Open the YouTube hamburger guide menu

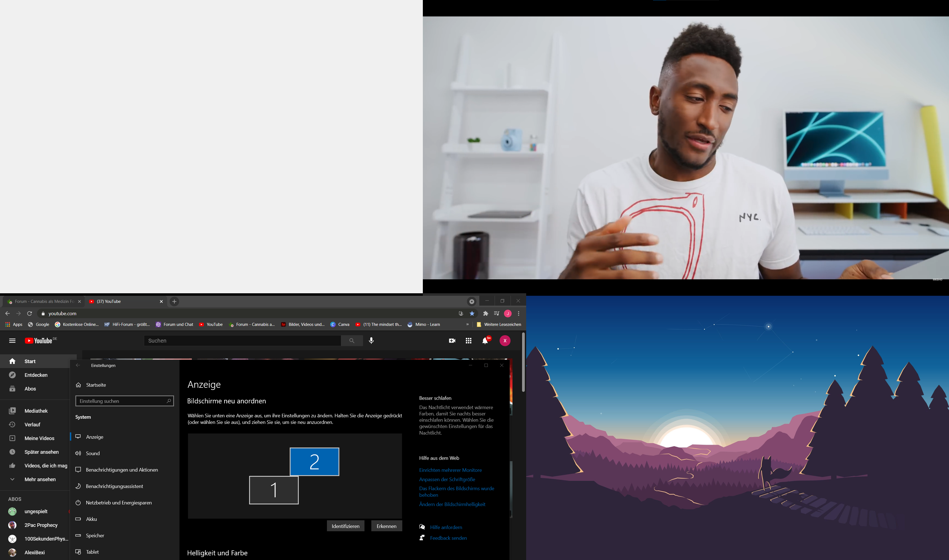click(x=12, y=341)
